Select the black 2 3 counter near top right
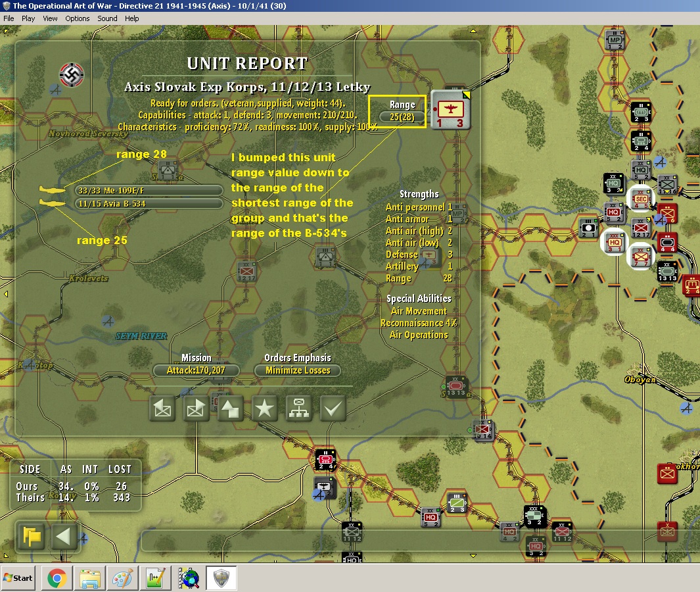 pos(641,112)
